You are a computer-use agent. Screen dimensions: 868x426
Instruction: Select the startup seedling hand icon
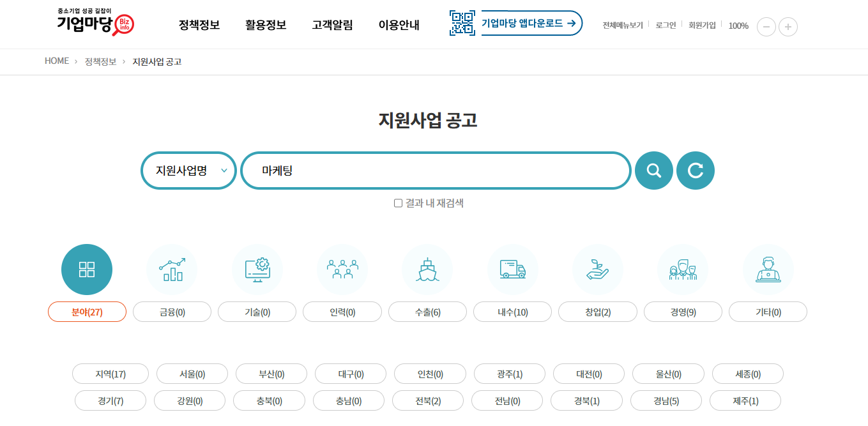(x=597, y=270)
